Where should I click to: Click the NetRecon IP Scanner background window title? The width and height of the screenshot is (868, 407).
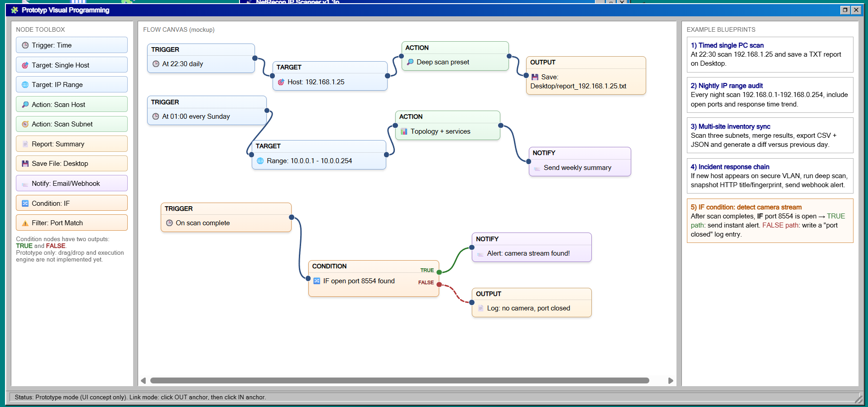[297, 2]
